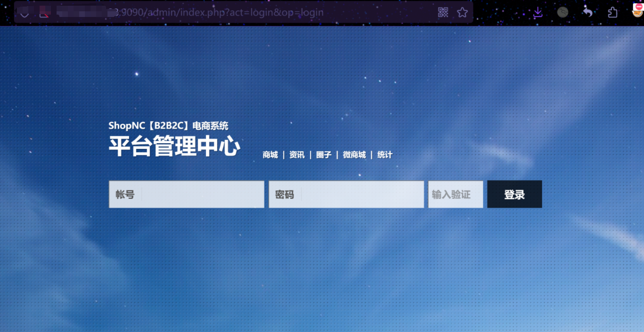Open the 统计 link
Image resolution: width=644 pixels, height=332 pixels.
[385, 155]
